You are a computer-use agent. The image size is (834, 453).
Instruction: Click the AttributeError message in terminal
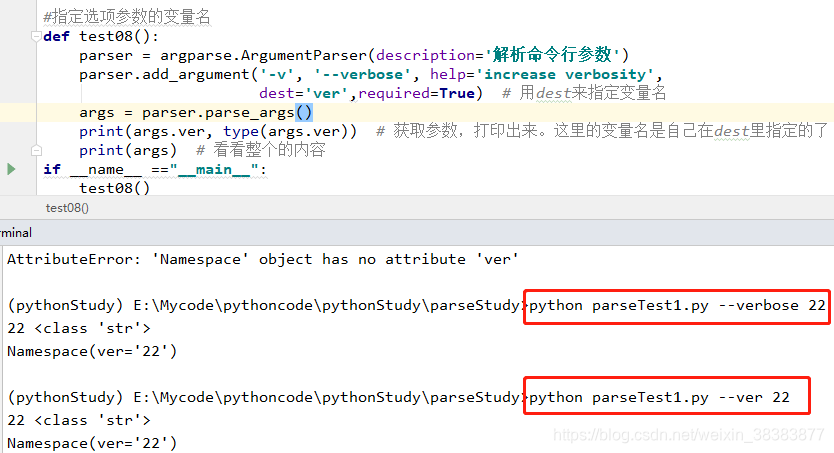tap(263, 259)
